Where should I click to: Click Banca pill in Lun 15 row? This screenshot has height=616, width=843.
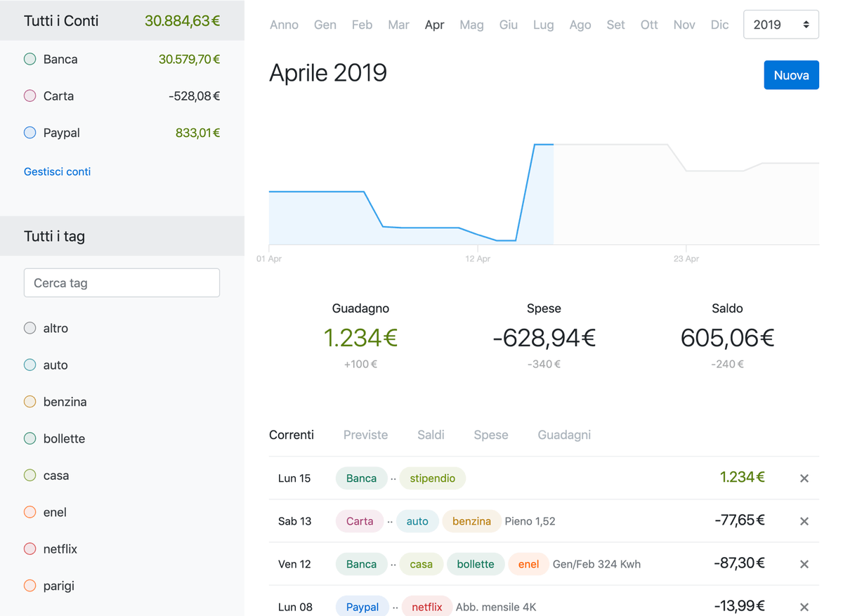361,478
